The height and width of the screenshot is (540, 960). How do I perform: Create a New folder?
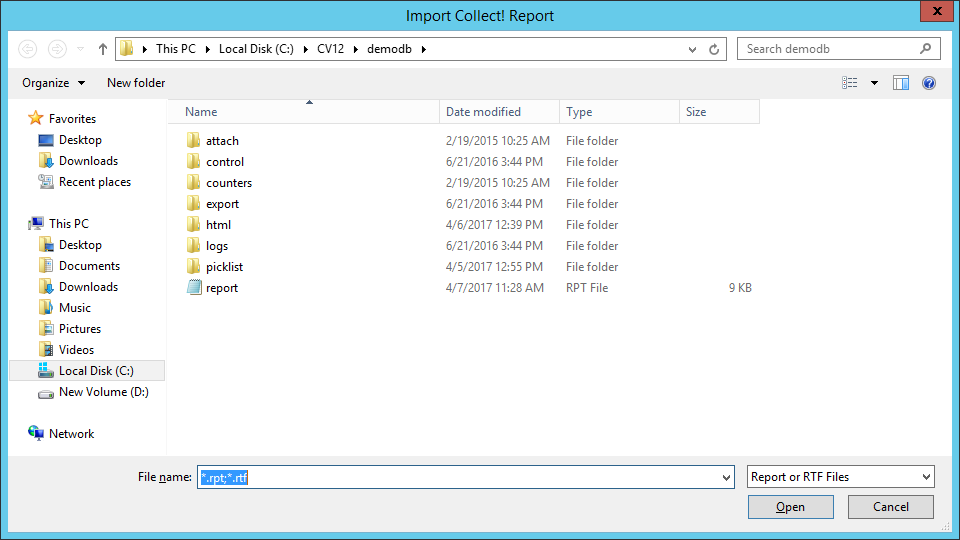pos(136,83)
